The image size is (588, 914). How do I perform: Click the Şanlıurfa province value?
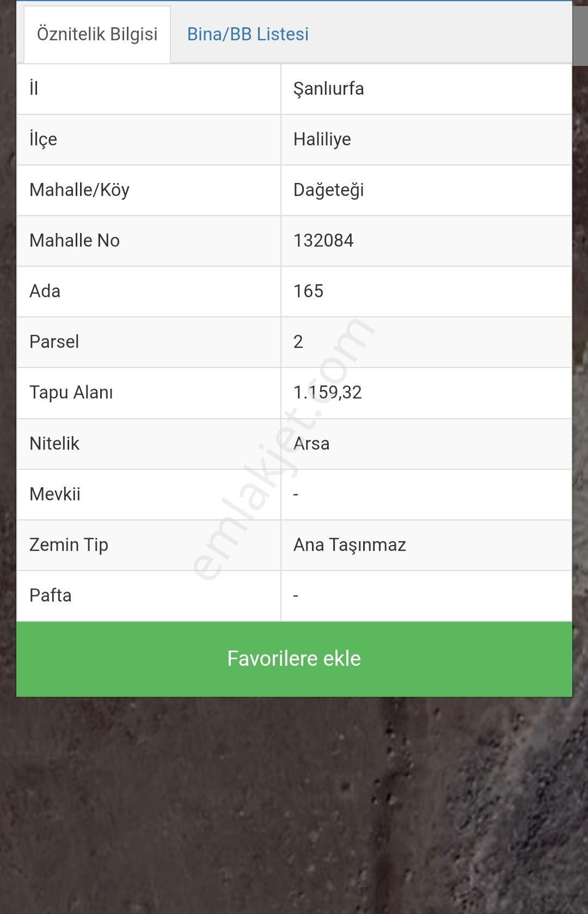tap(328, 89)
